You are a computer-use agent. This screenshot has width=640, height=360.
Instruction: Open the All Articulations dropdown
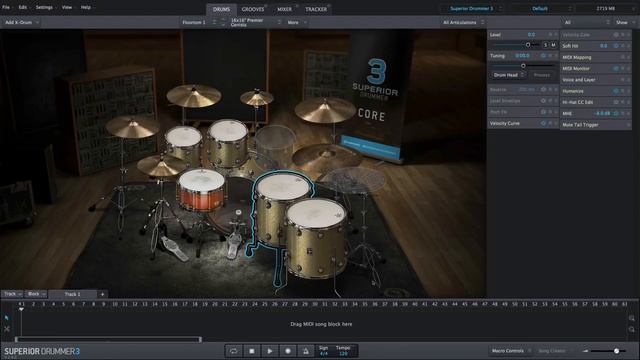pos(464,22)
